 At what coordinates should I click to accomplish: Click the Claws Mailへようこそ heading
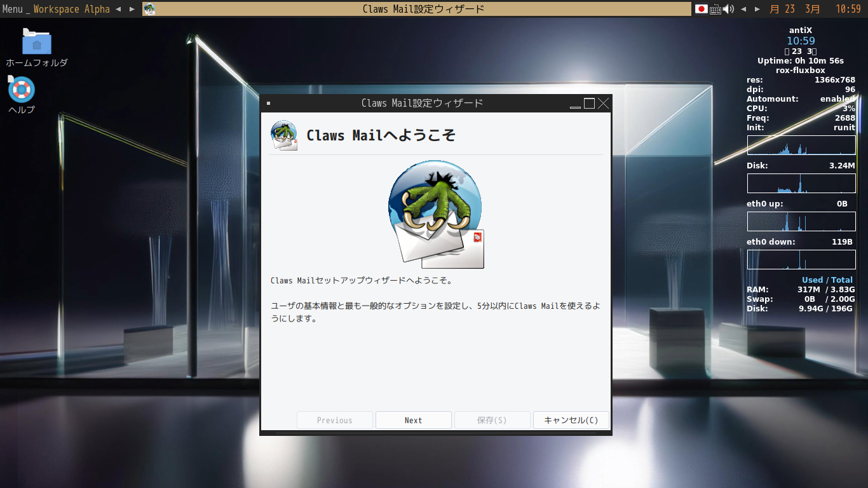coord(381,135)
